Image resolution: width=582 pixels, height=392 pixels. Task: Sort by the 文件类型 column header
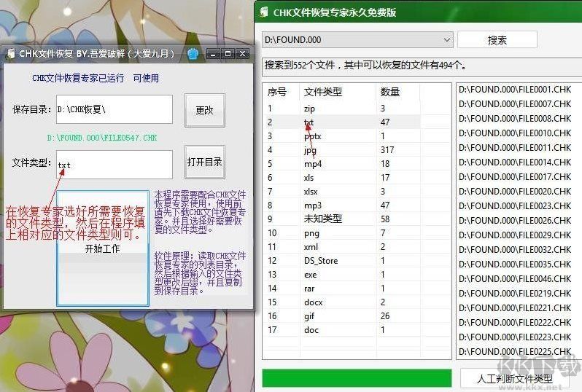[x=323, y=92]
